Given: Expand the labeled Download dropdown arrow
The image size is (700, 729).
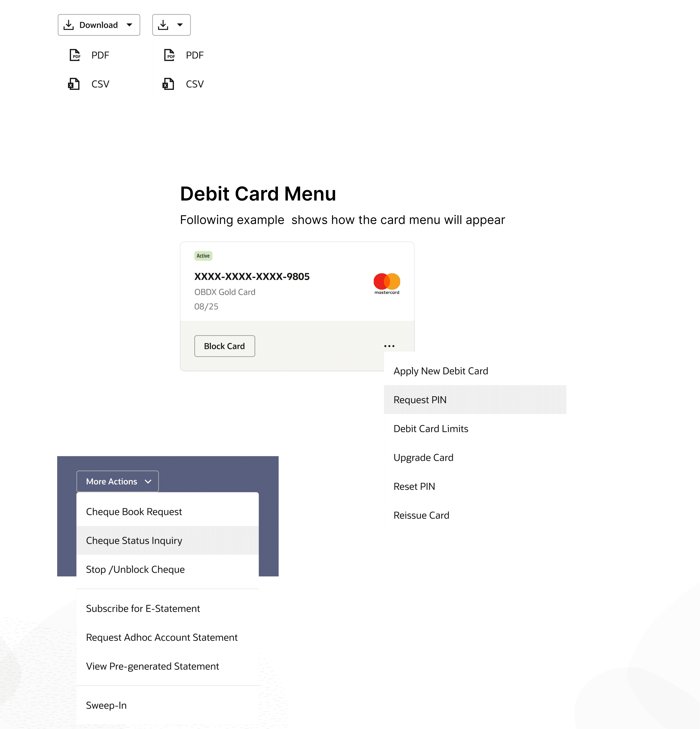Looking at the screenshot, I should pyautogui.click(x=129, y=25).
